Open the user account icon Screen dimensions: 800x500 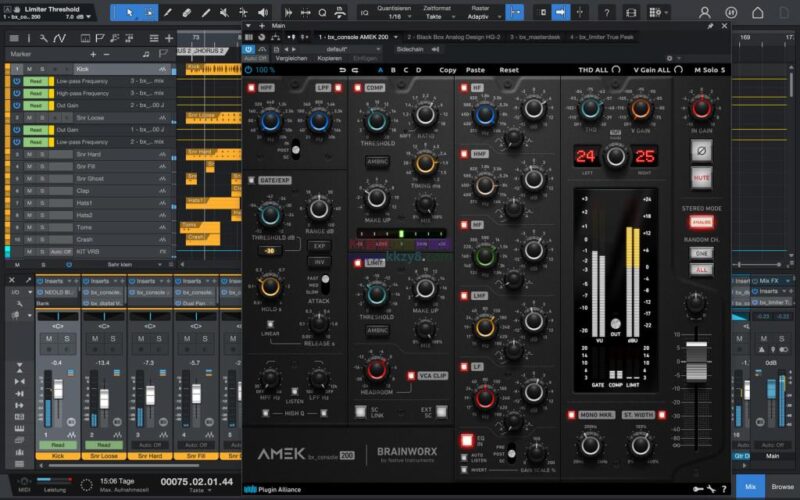tap(705, 12)
